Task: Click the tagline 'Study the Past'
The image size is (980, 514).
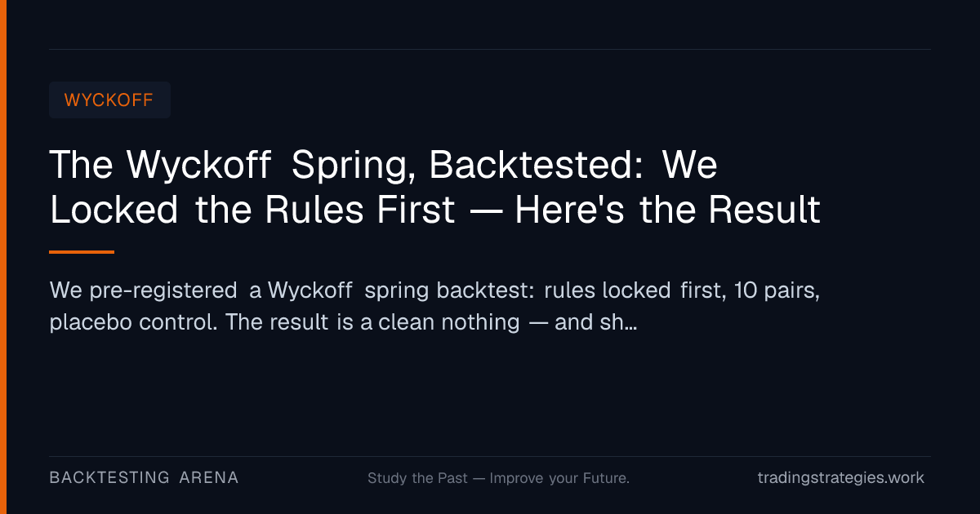Action: [417, 478]
